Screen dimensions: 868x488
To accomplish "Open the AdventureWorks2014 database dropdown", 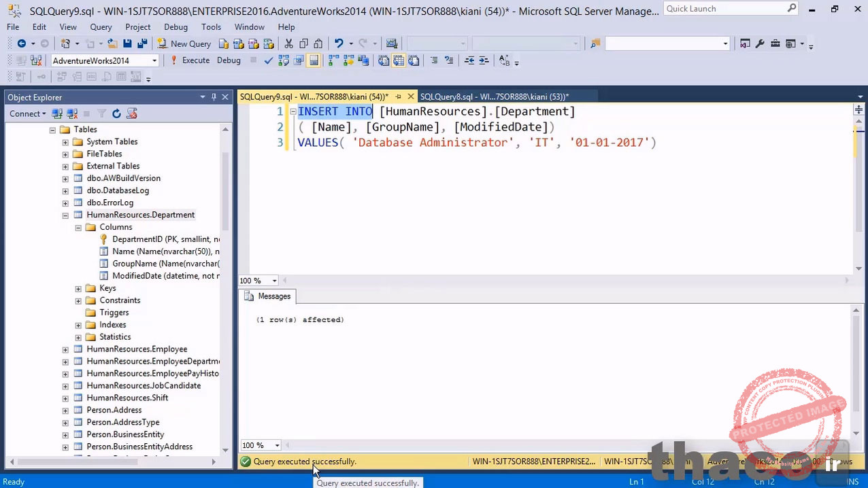I will 154,60.
